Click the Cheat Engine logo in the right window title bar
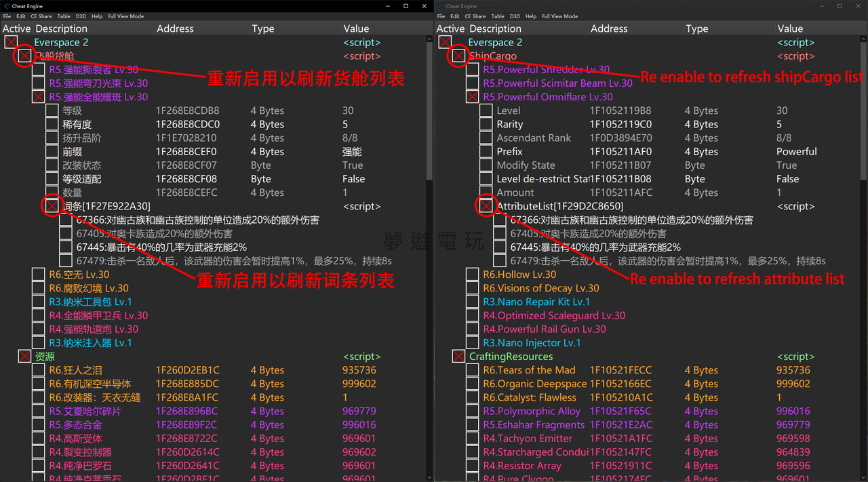 [440, 6]
